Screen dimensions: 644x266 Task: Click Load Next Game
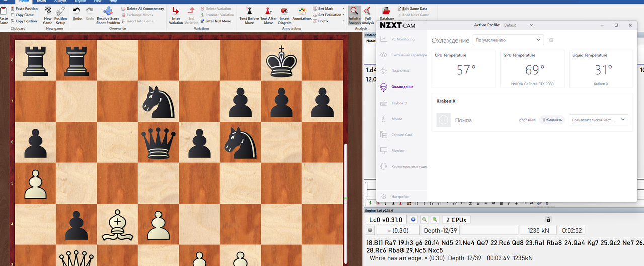(413, 15)
